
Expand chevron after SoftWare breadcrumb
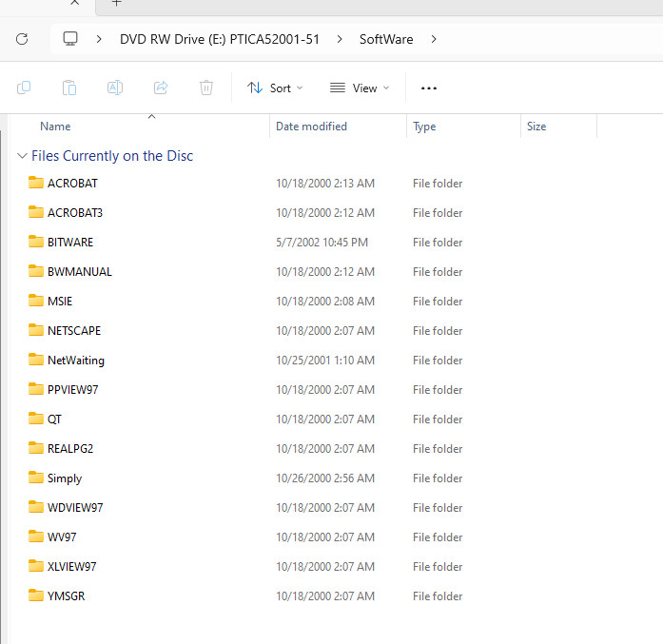pos(434,39)
